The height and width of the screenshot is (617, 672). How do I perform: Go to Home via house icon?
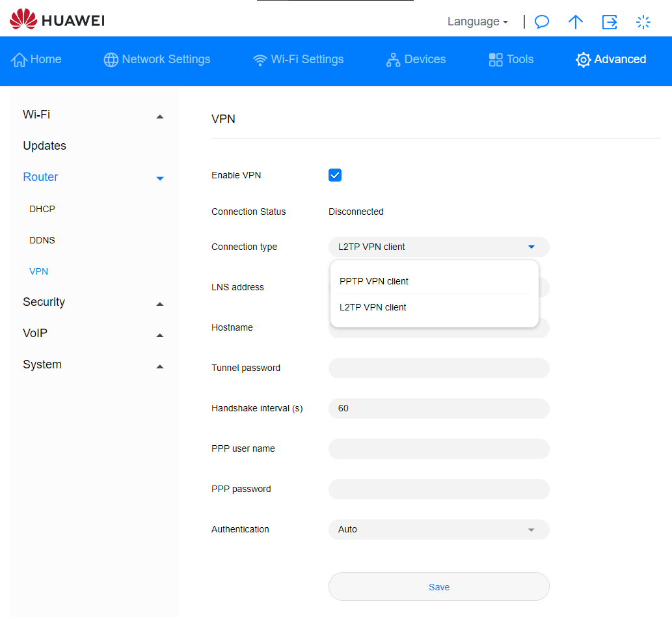pyautogui.click(x=20, y=60)
